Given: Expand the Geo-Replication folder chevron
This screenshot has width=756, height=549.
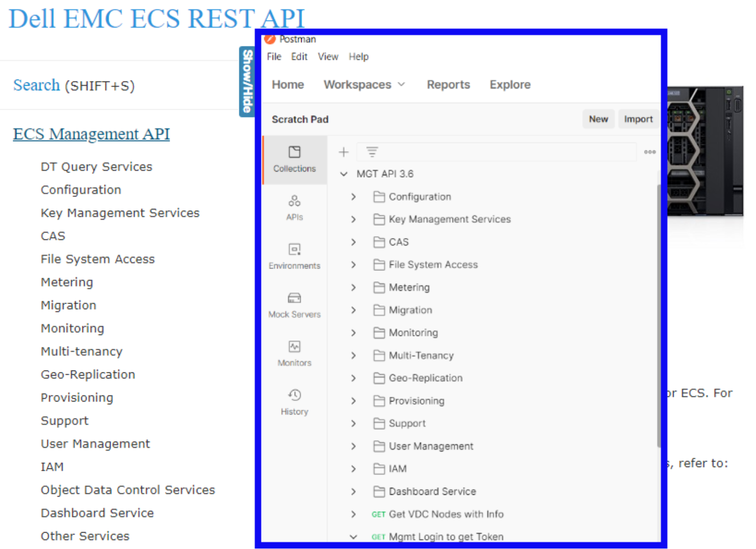Looking at the screenshot, I should pos(353,378).
